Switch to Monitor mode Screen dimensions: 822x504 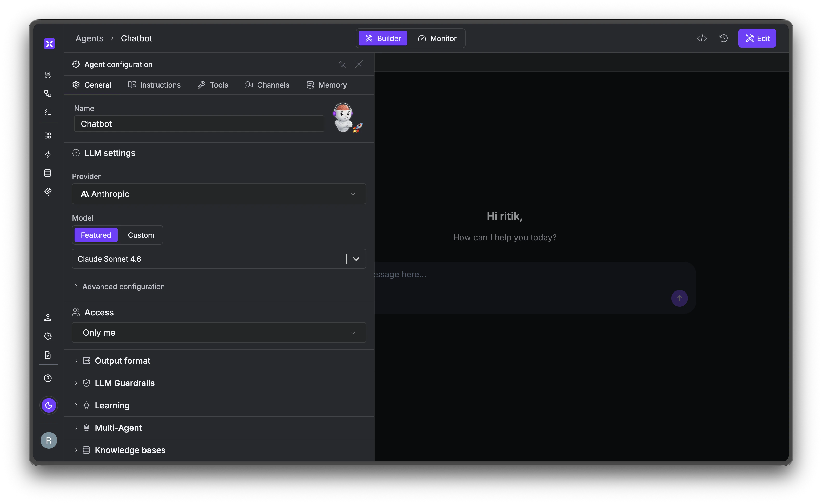tap(437, 38)
